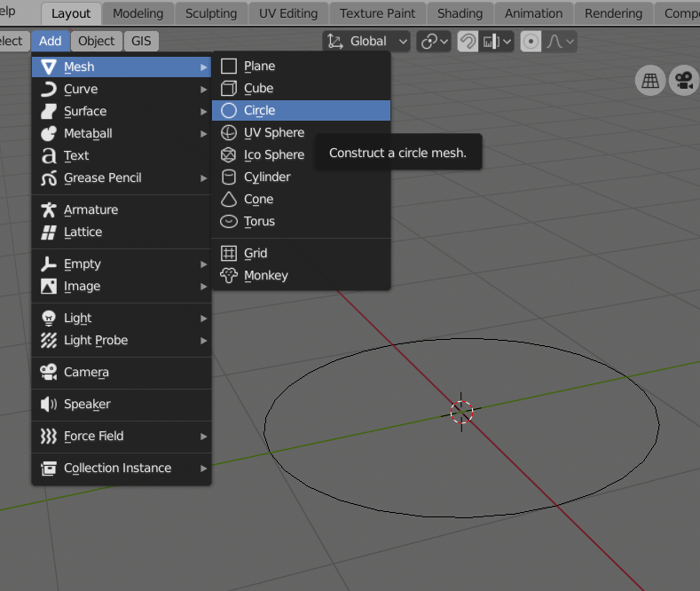Add a Cone mesh
Viewport: 700px width, 591px height.
click(x=301, y=199)
